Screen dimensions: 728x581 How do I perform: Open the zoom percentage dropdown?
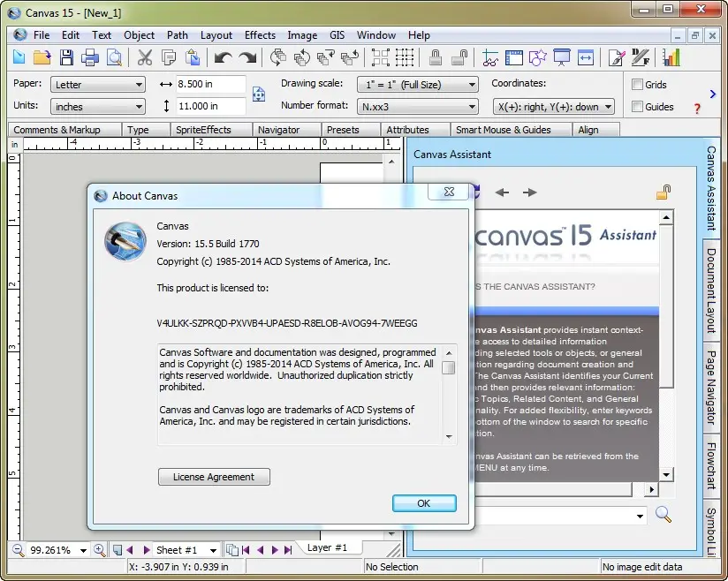point(83,550)
